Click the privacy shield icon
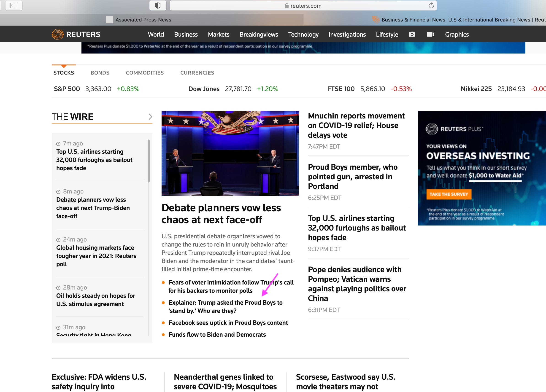Viewport: 546px width, 392px height. click(158, 5)
